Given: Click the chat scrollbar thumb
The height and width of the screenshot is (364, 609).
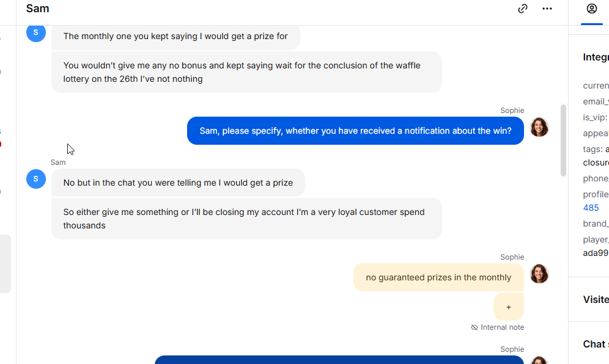Looking at the screenshot, I should [x=563, y=140].
